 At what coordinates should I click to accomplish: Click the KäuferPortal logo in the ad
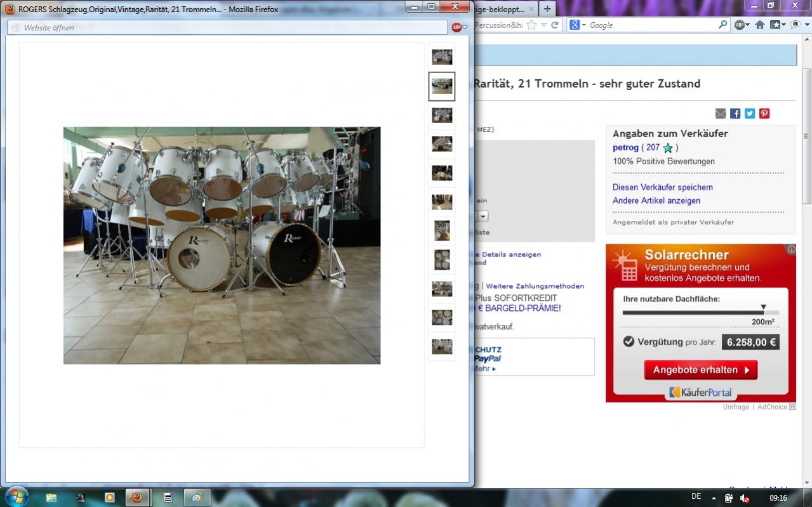(700, 392)
